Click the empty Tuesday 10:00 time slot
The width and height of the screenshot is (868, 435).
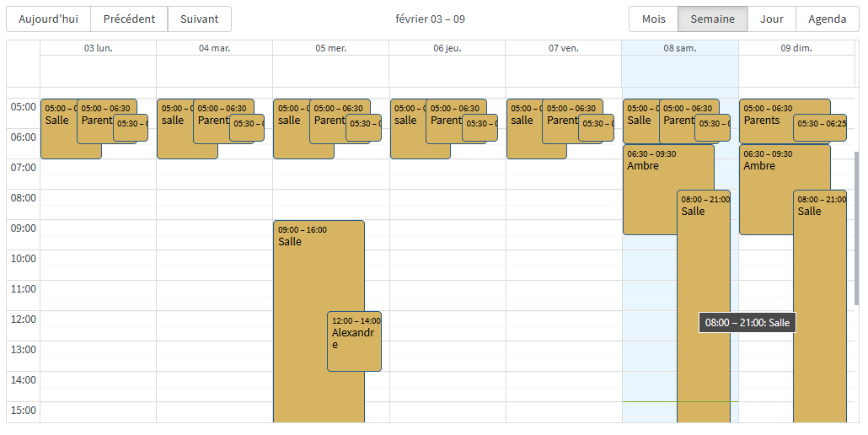tap(214, 258)
